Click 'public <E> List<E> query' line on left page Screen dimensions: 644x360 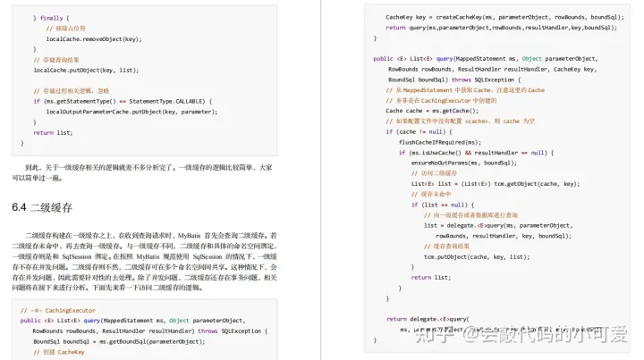click(132, 321)
